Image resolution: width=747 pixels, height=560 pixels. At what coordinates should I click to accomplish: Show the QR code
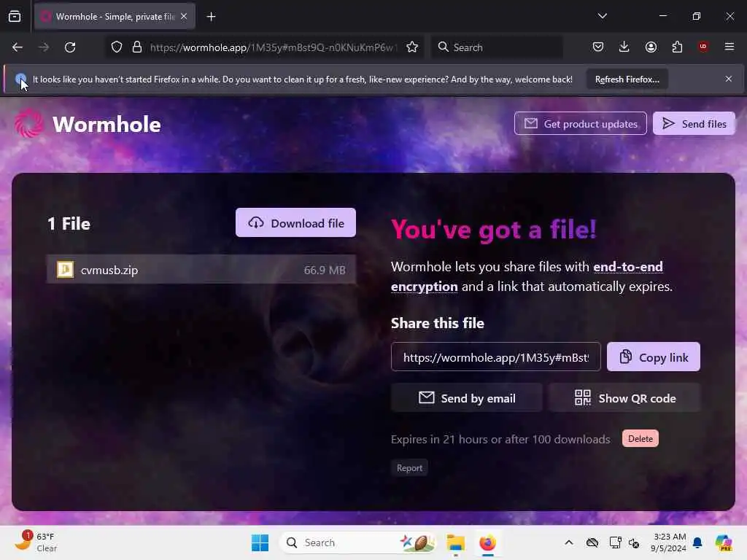pyautogui.click(x=624, y=398)
